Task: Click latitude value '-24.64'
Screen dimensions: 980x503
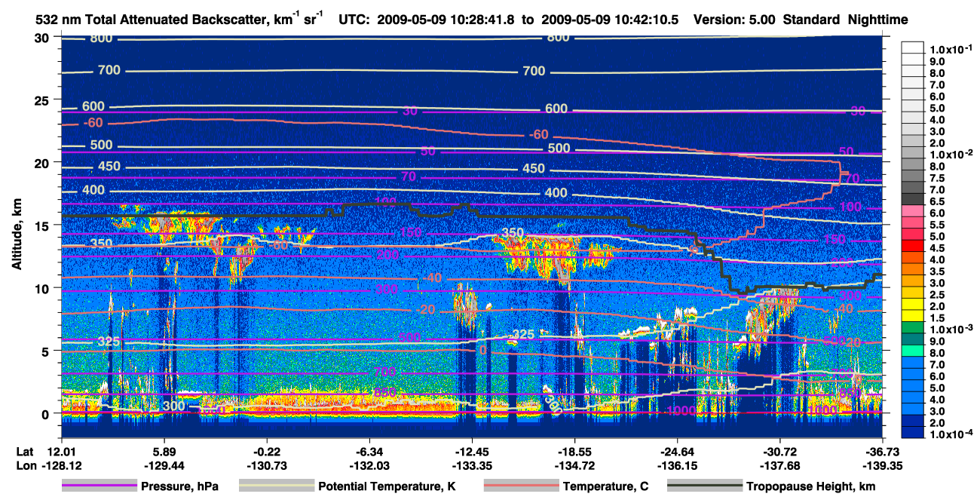Action: [x=678, y=451]
